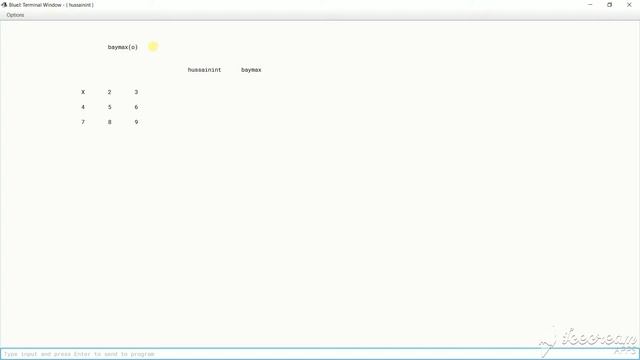Open the Options menu
This screenshot has width=640, height=360.
(x=15, y=15)
